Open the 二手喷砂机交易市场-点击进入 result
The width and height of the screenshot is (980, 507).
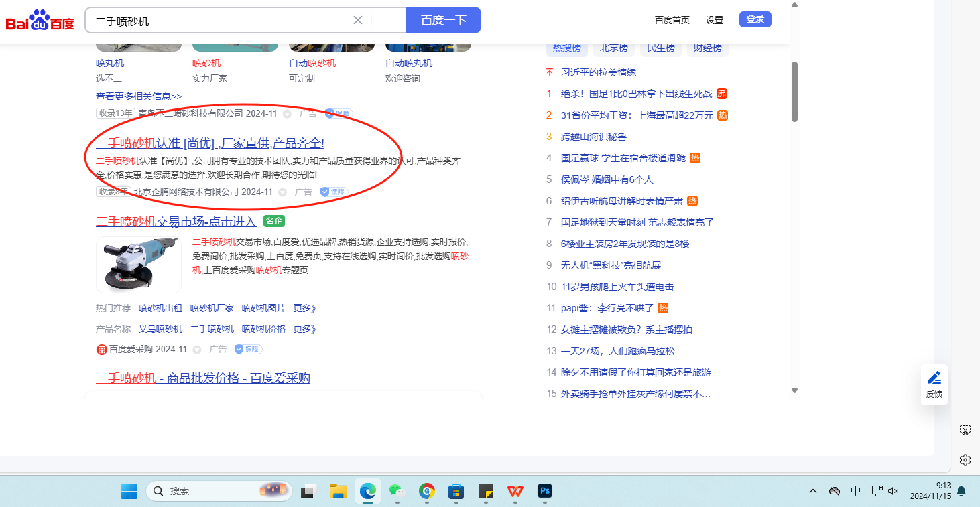[x=176, y=221]
